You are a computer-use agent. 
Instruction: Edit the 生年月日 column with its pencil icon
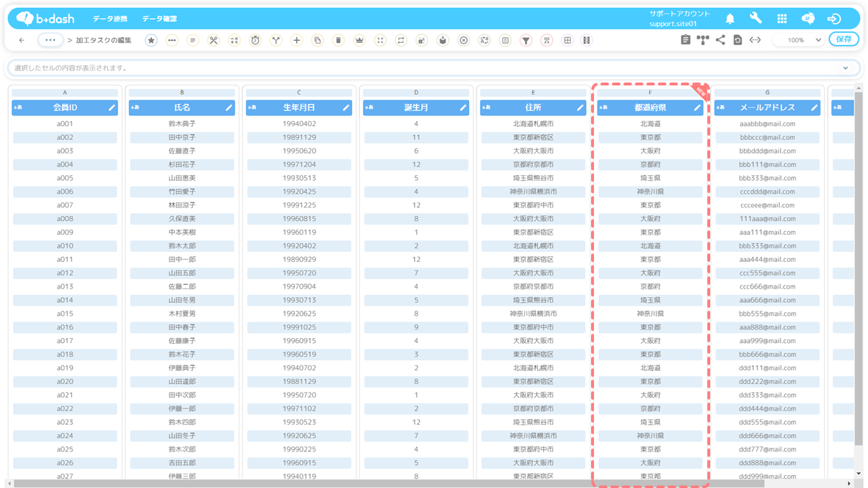pyautogui.click(x=346, y=108)
